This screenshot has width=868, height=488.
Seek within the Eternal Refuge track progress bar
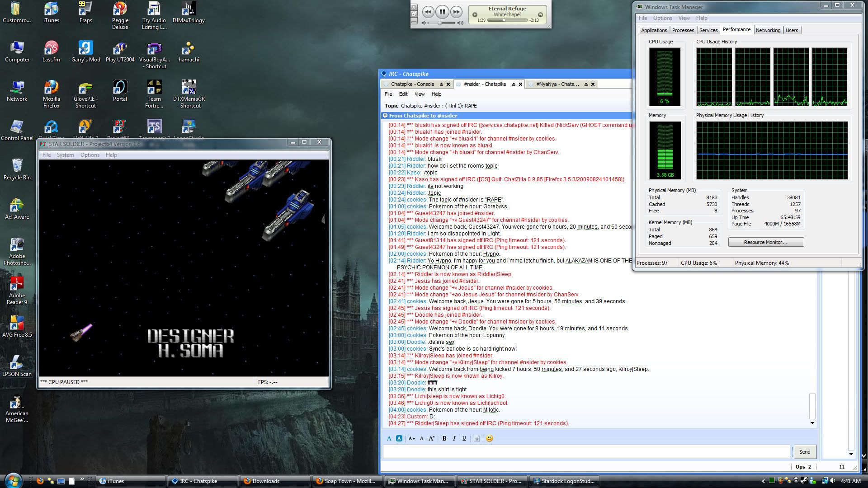point(507,20)
